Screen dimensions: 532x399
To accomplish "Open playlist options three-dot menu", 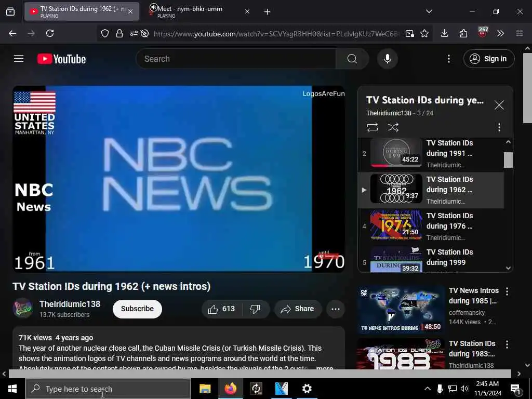I will point(499,127).
